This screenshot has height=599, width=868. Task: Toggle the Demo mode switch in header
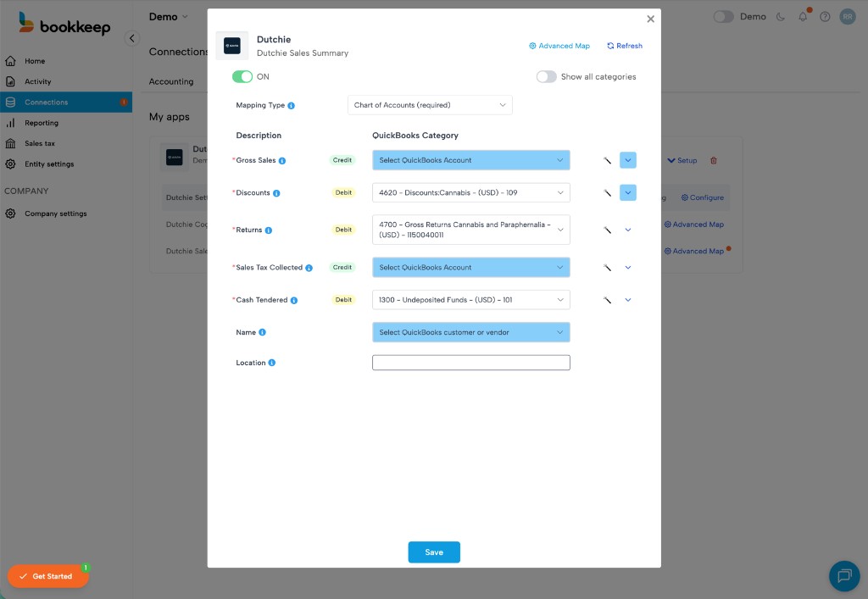coord(723,17)
